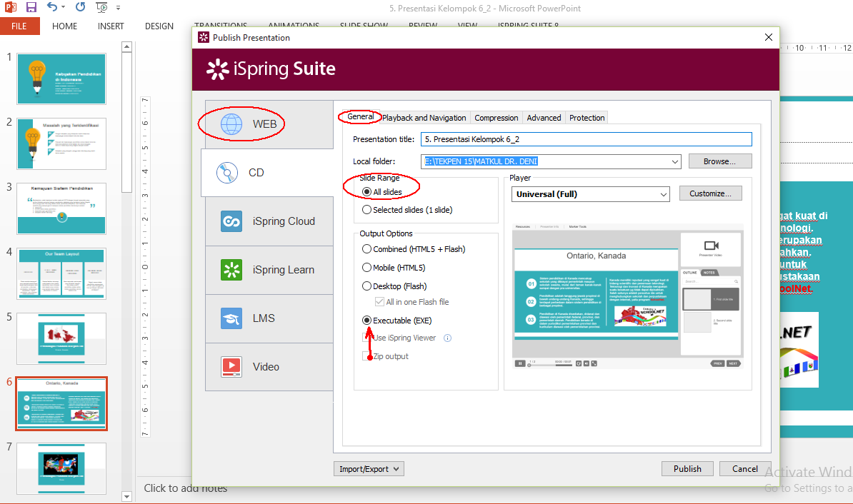Screen dimensions: 853x504
Task: Open the DESIGN ribbon tab
Action: (159, 26)
